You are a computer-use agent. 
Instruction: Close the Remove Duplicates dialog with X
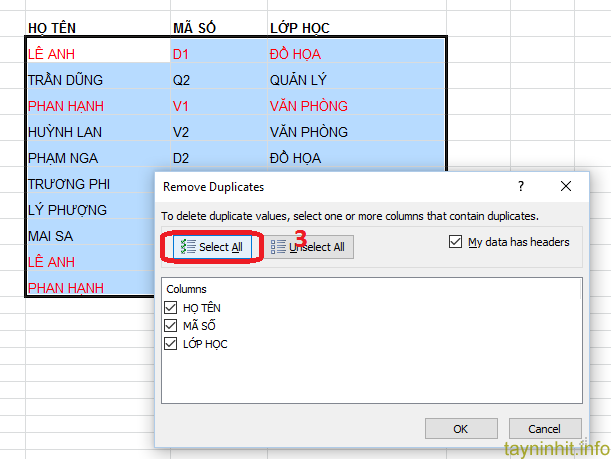[566, 187]
